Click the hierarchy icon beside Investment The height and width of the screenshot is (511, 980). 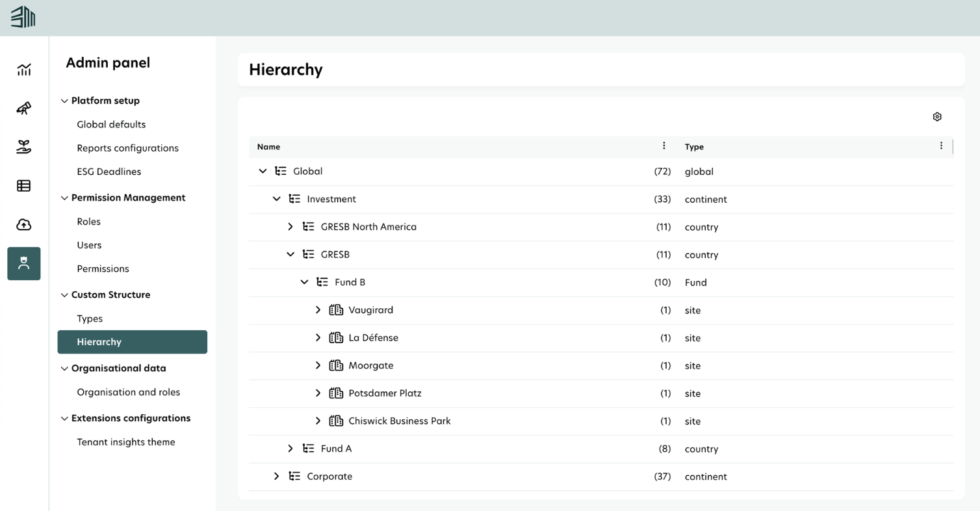point(294,199)
